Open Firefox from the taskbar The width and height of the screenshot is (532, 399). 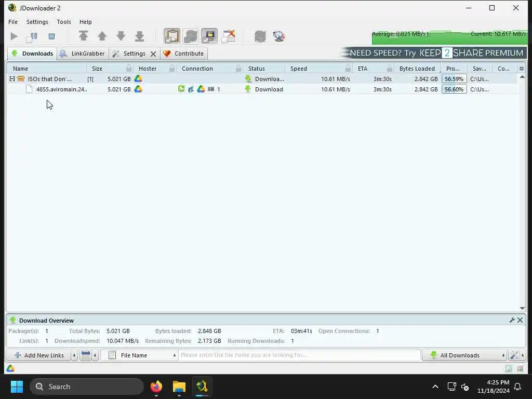[x=156, y=387]
